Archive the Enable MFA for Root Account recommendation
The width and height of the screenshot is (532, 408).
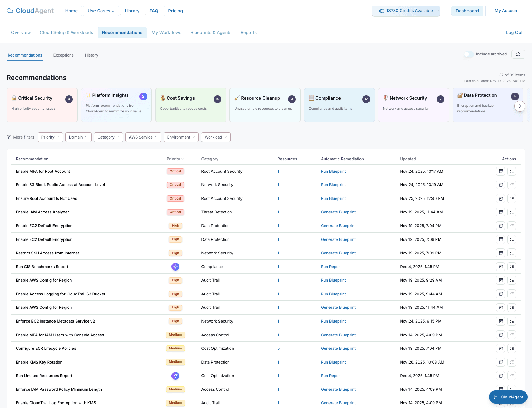point(501,171)
